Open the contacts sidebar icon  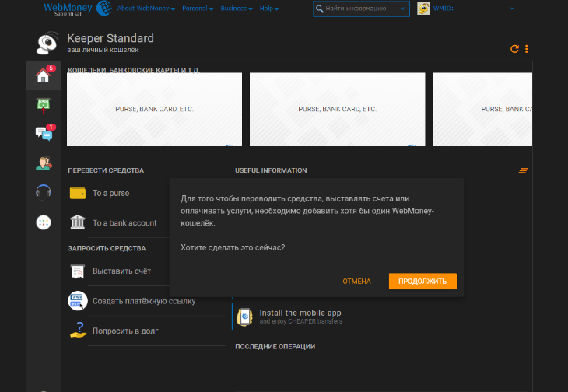44,163
